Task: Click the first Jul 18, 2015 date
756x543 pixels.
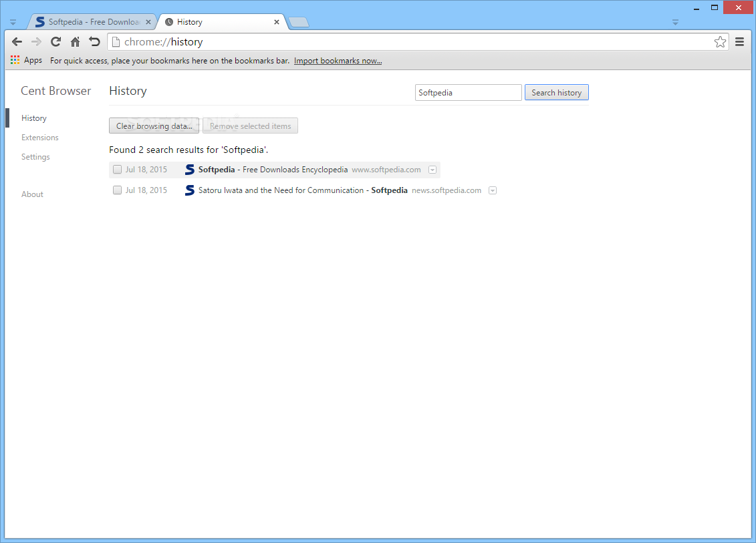Action: 146,170
